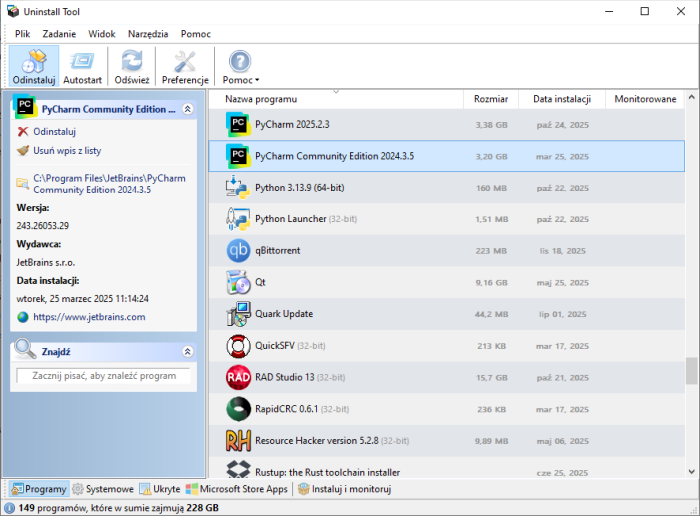Image resolution: width=700 pixels, height=516 pixels.
Task: Click the PyCharm 2025.2.3 icon
Action: (x=238, y=125)
